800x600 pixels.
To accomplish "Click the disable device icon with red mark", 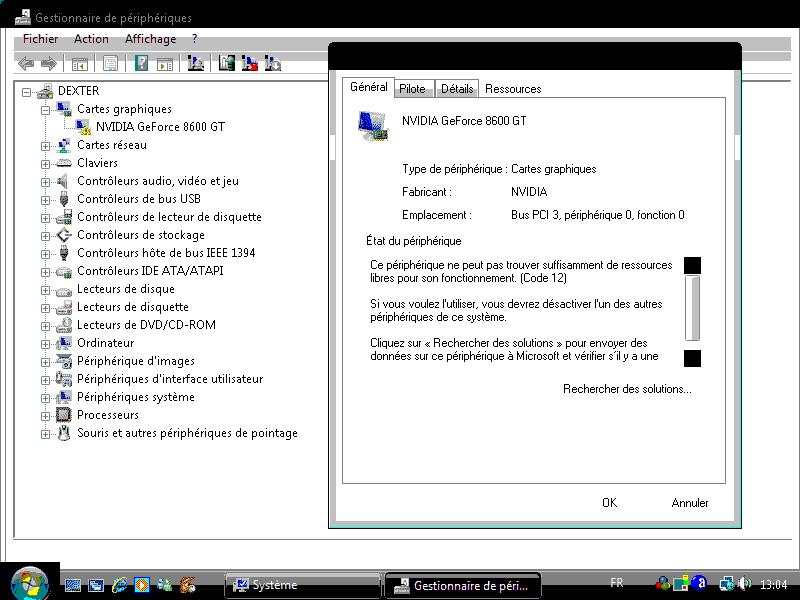I will pos(249,63).
